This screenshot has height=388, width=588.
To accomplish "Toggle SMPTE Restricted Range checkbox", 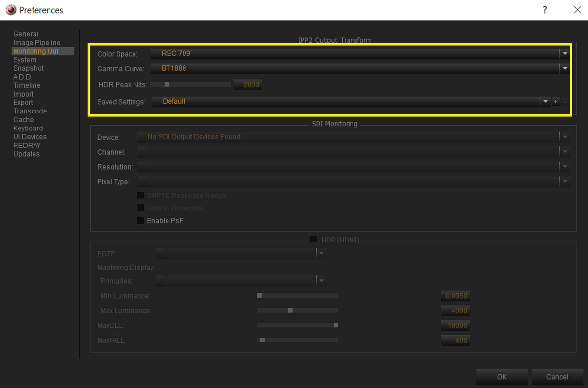I will [x=141, y=195].
